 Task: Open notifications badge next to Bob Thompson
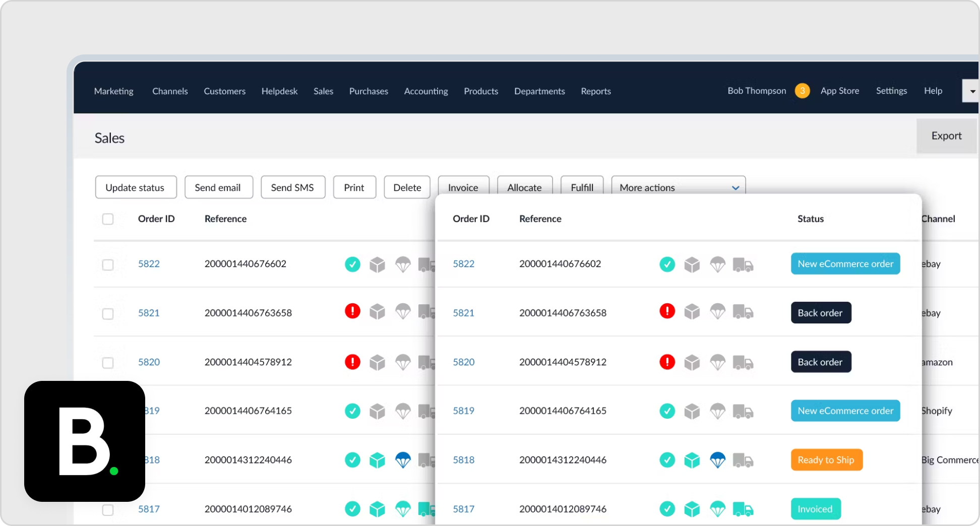point(803,91)
